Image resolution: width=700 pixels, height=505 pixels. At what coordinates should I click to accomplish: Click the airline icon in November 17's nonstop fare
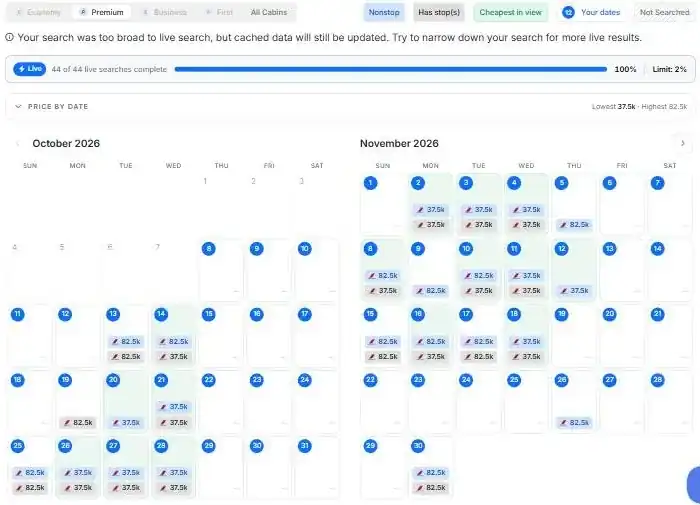coord(468,342)
